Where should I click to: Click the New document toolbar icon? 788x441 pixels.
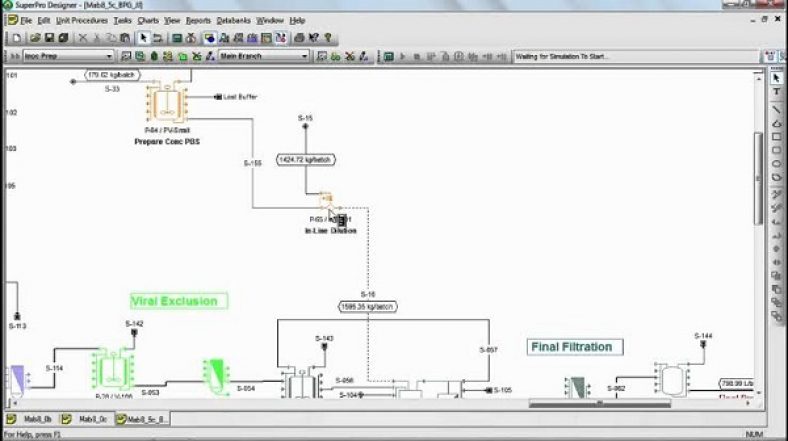pyautogui.click(x=17, y=38)
